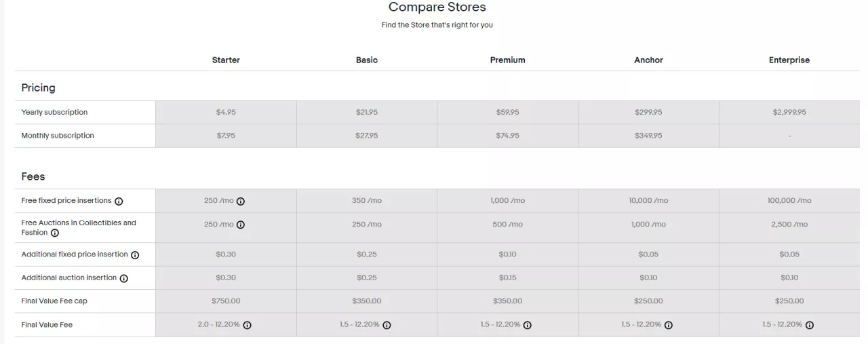Image resolution: width=868 pixels, height=344 pixels.
Task: Open info icon for Enterprise Final Value Fee
Action: click(x=809, y=325)
